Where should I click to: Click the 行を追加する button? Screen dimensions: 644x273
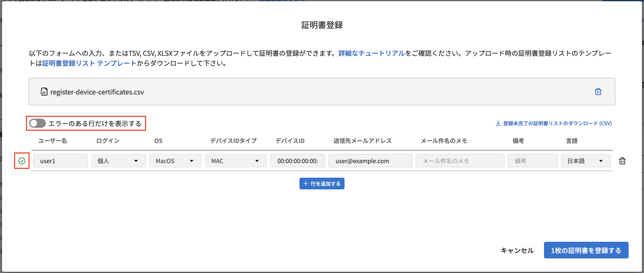tap(322, 184)
